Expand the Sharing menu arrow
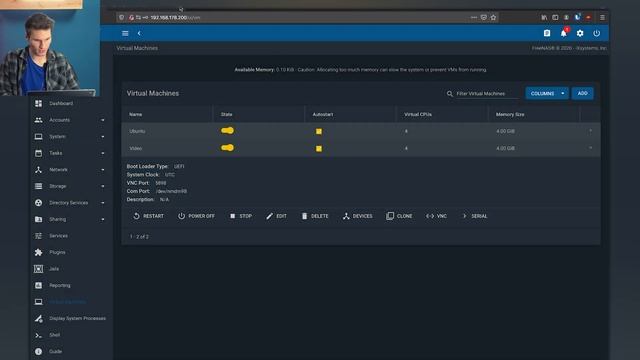 [x=103, y=220]
